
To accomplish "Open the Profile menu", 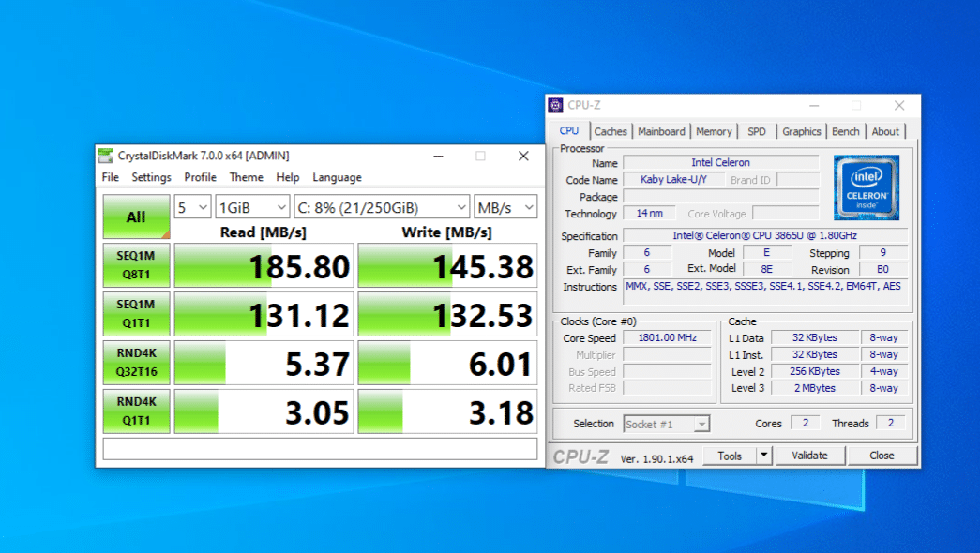I will tap(200, 177).
